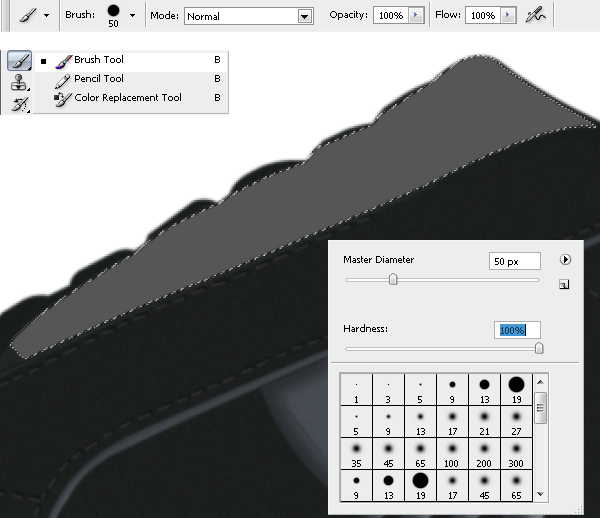Open the Brush preset picker arrow

coord(132,16)
